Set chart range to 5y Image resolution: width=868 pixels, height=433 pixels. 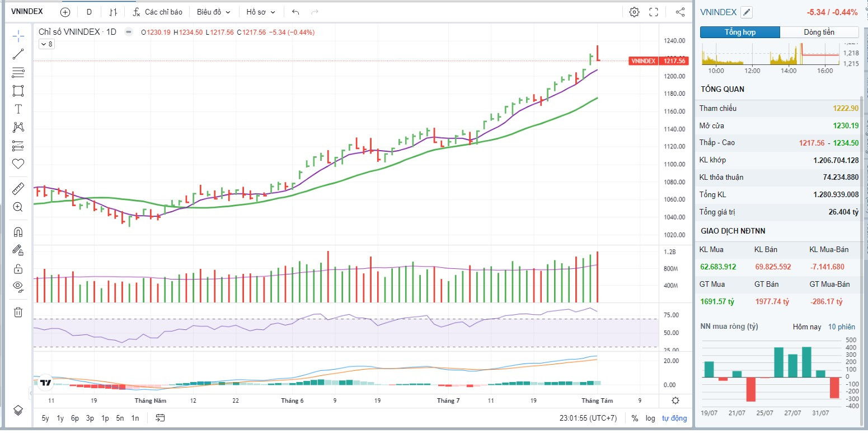coord(45,418)
